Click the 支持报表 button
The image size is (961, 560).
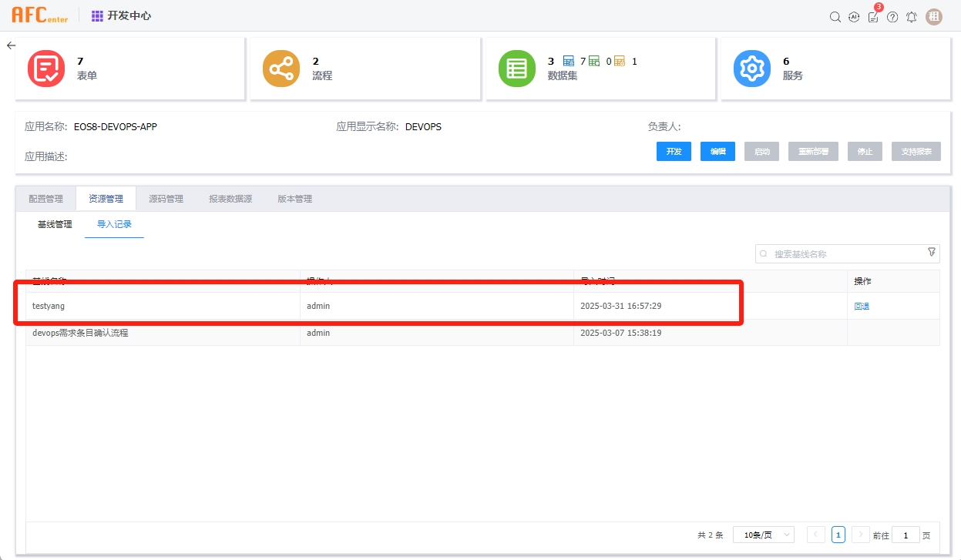click(916, 152)
